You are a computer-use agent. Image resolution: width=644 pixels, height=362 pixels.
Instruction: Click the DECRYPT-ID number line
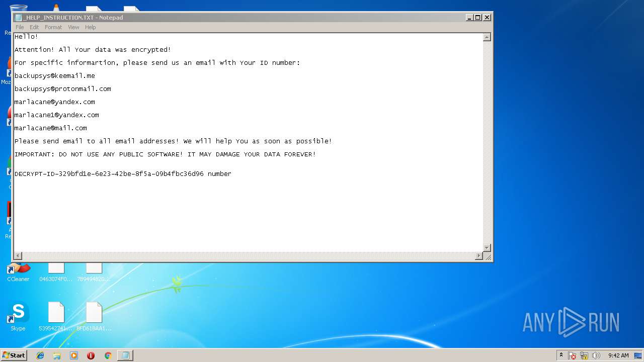[123, 174]
